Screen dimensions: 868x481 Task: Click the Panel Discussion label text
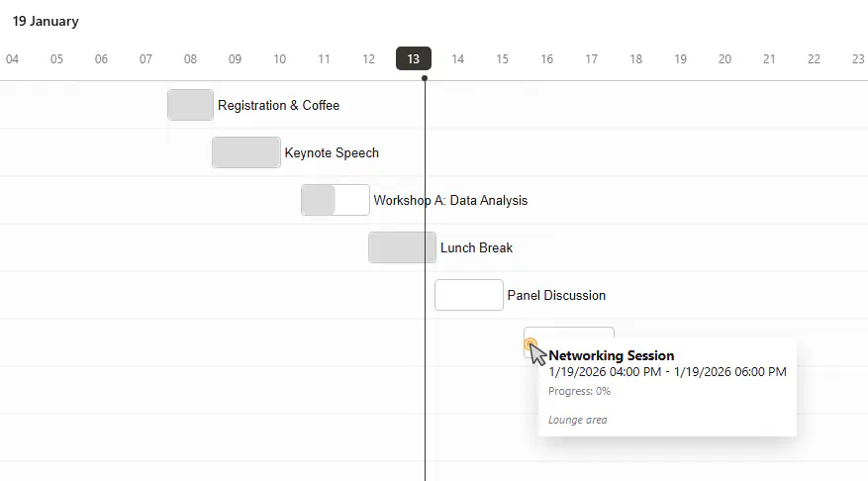pos(556,295)
